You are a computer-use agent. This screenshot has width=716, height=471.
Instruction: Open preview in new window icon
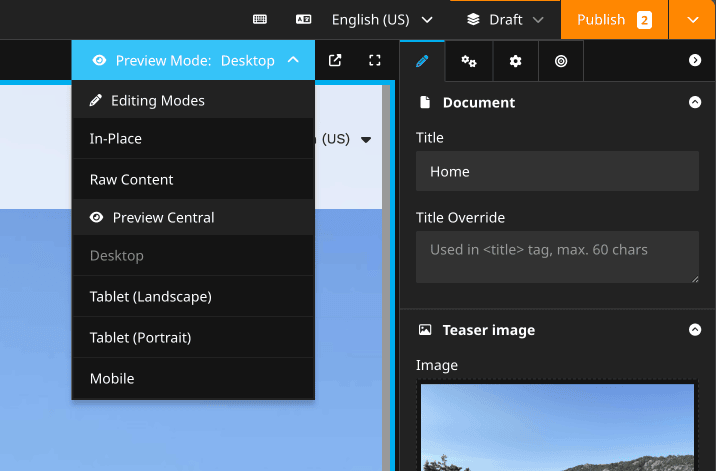pyautogui.click(x=335, y=60)
